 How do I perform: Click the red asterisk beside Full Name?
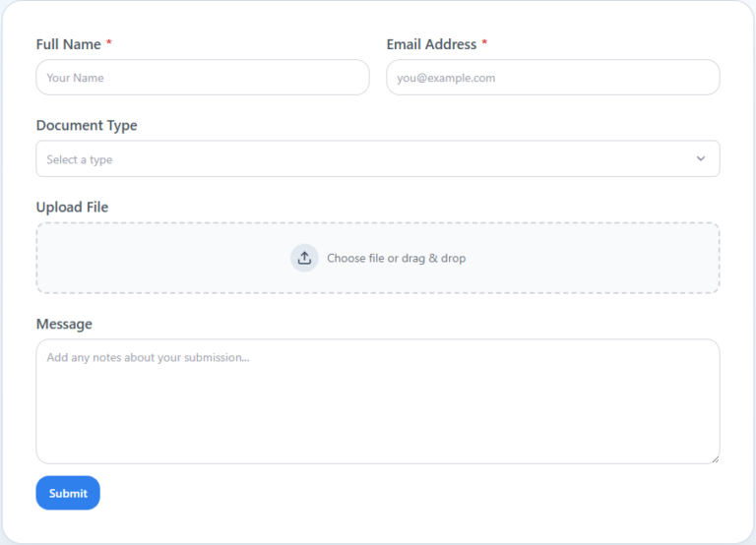coord(109,43)
